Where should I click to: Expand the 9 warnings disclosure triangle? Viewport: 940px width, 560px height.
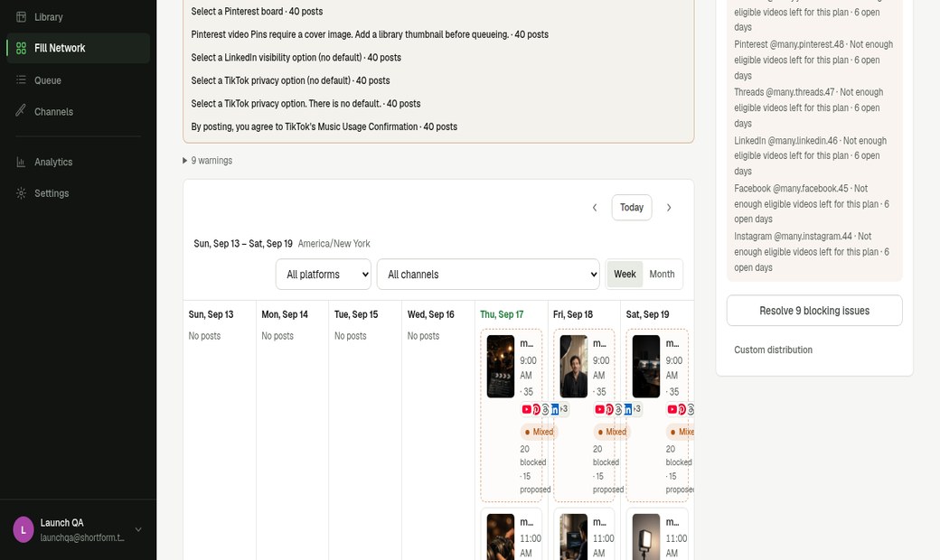pyautogui.click(x=185, y=161)
